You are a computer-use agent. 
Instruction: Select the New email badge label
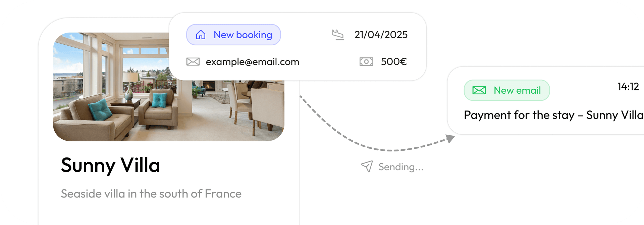517,90
